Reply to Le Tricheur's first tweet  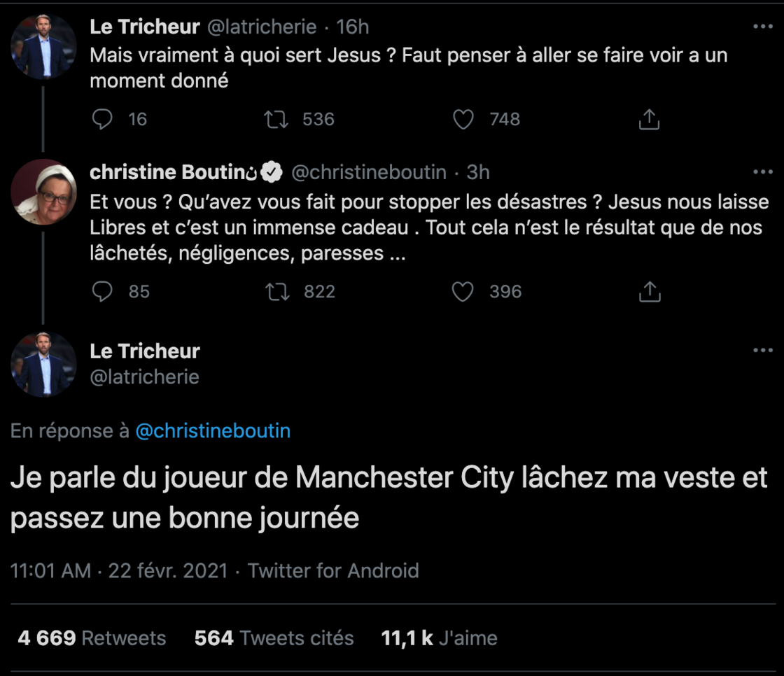pos(103,120)
